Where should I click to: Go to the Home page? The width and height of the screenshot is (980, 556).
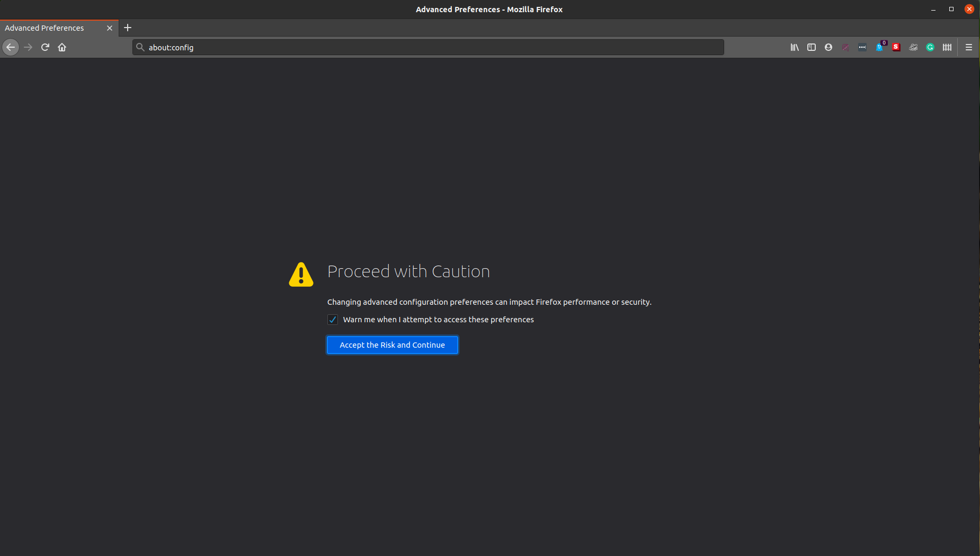tap(62, 47)
